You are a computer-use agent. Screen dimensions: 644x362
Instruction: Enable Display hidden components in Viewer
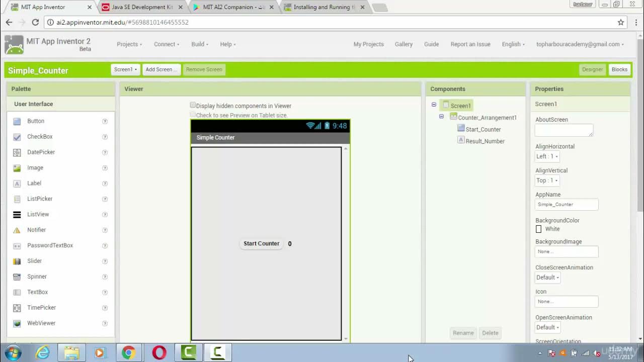click(193, 105)
